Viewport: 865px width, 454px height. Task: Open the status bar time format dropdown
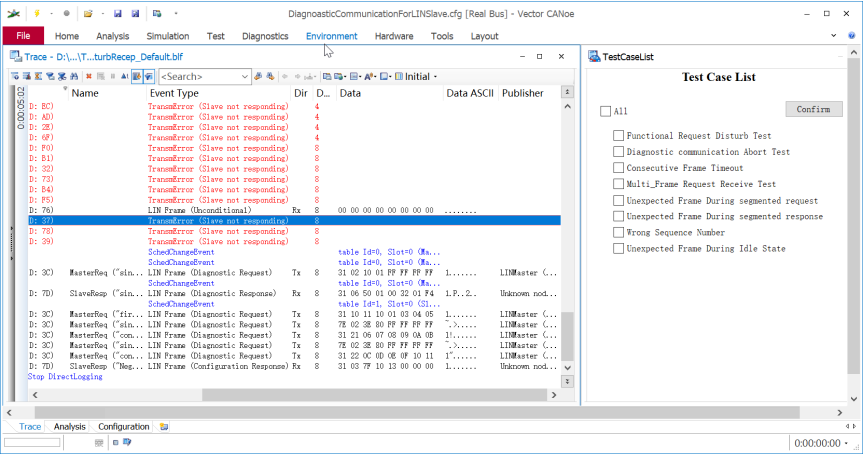(846, 444)
